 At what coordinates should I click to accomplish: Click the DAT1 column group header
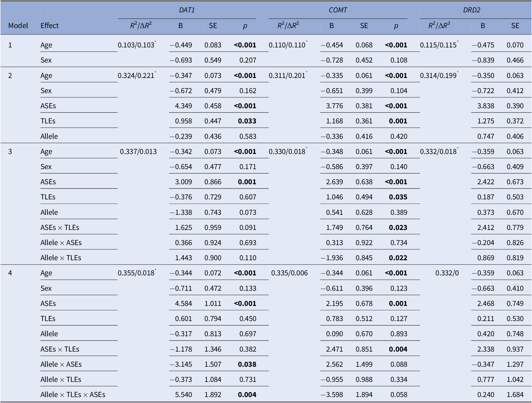tap(187, 10)
